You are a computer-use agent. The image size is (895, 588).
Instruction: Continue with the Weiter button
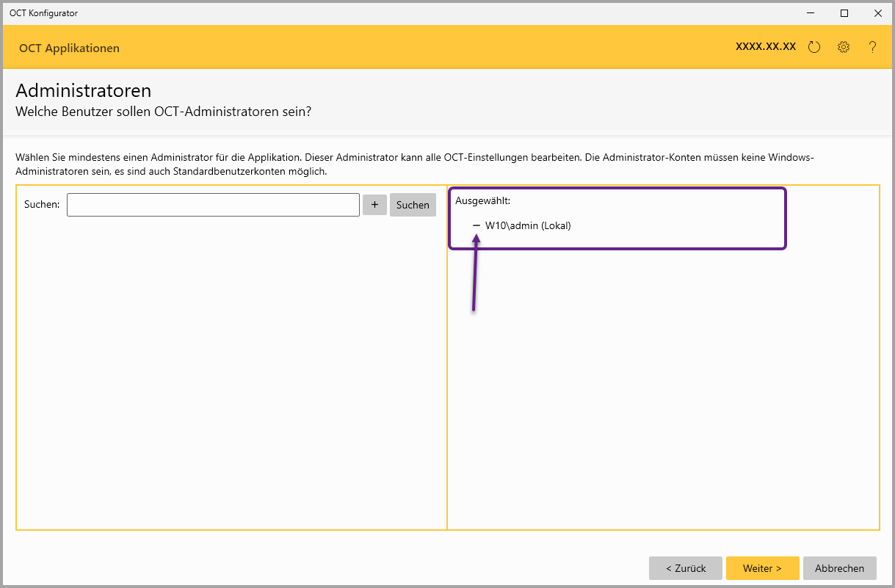coord(762,568)
